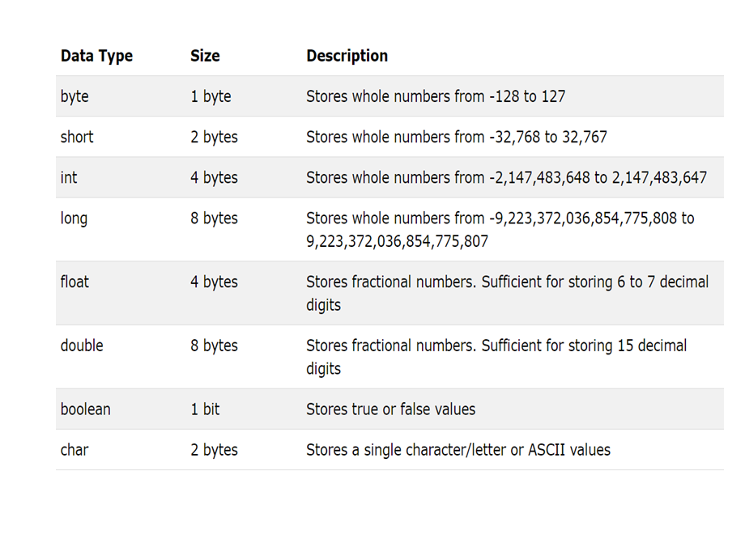The image size is (745, 560).
Task: Click the "int" data type cell
Action: [69, 177]
